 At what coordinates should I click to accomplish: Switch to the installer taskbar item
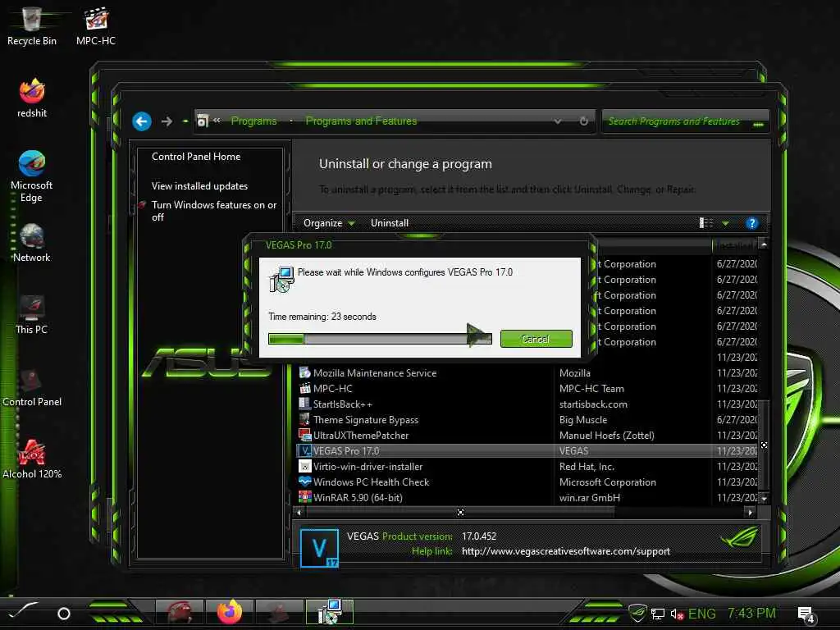point(330,612)
